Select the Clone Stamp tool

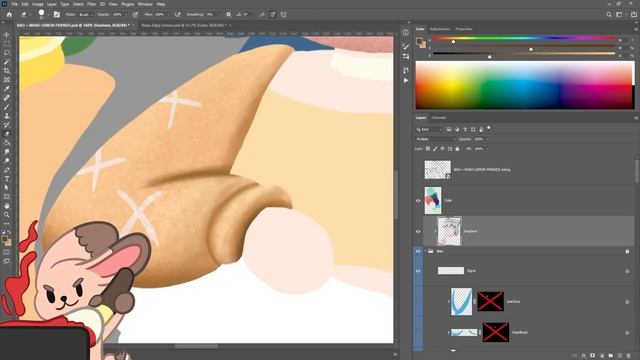pyautogui.click(x=7, y=116)
